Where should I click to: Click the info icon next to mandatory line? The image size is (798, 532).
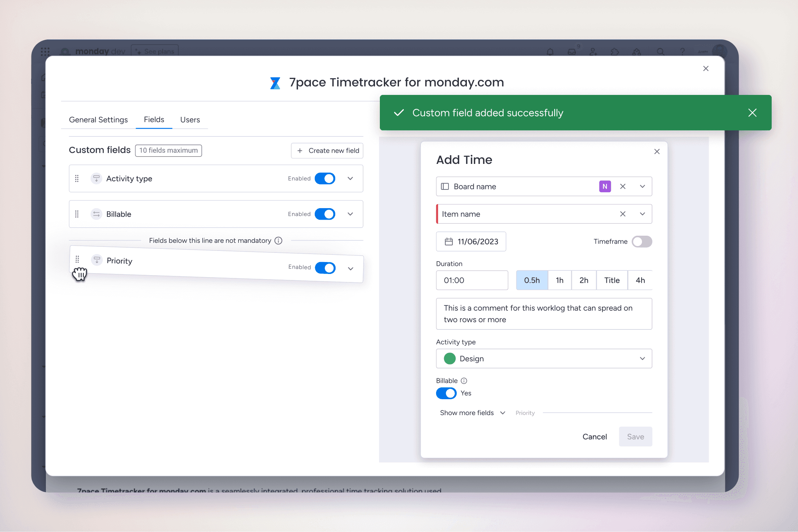[x=279, y=240]
